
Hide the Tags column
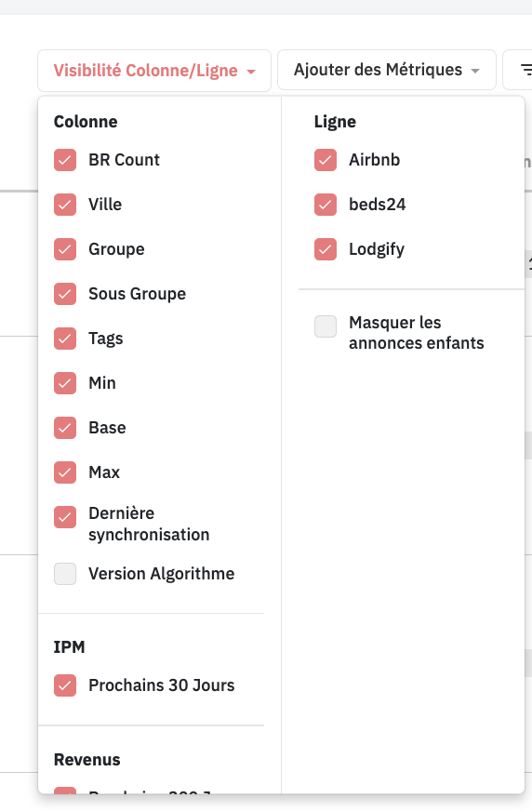[65, 339]
